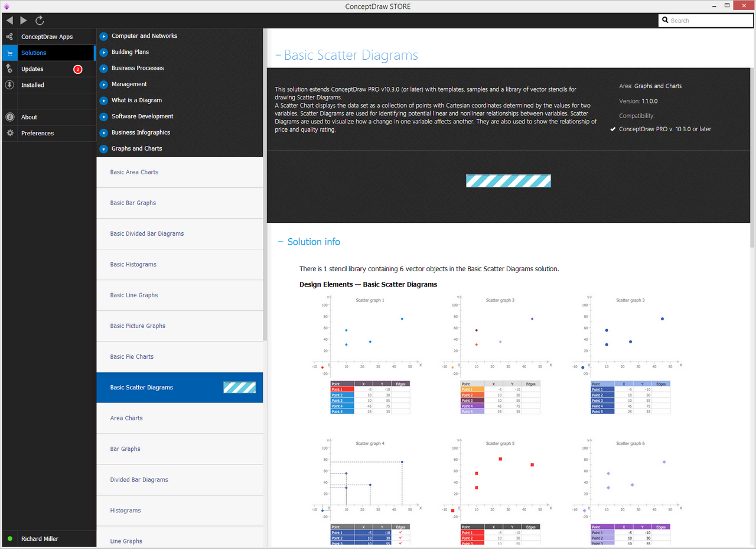Click the About info icon
The height and width of the screenshot is (549, 756).
click(9, 117)
